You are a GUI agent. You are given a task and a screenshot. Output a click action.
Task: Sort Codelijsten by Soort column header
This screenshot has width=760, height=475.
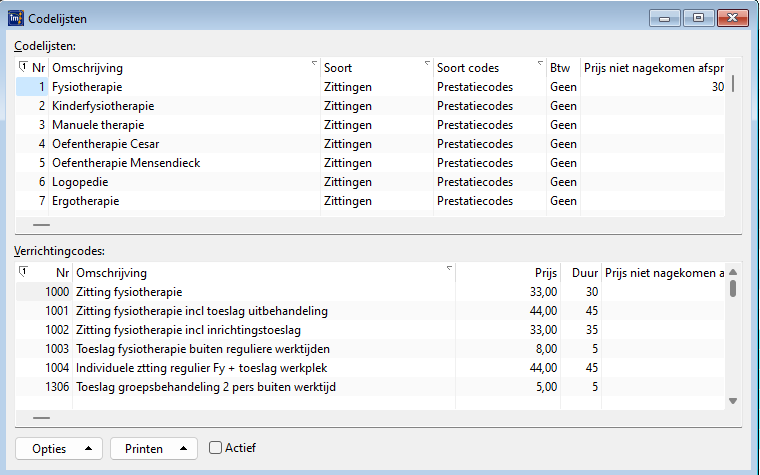tap(377, 68)
